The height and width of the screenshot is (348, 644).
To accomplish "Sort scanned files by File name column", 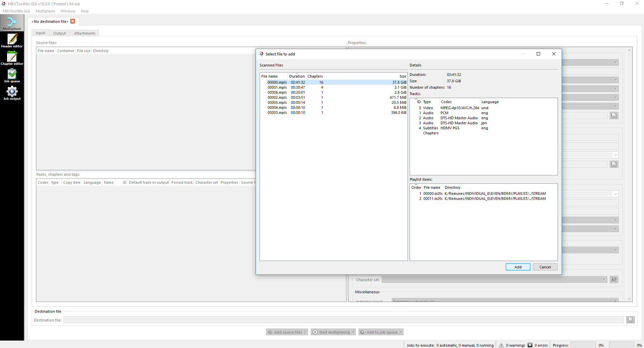I will point(274,76).
